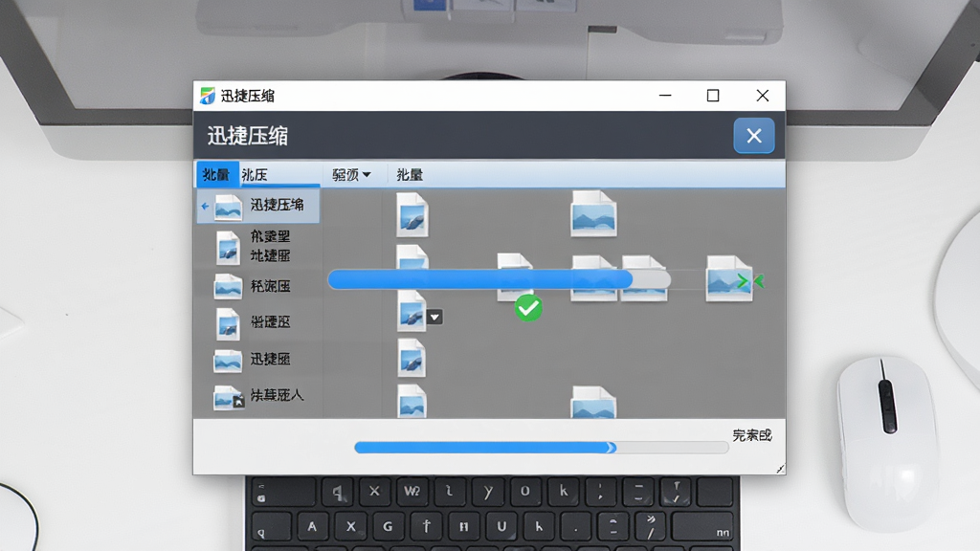The width and height of the screenshot is (980, 551).
Task: Open the last sidebar entry with the shortcut badge icon
Action: click(x=258, y=396)
